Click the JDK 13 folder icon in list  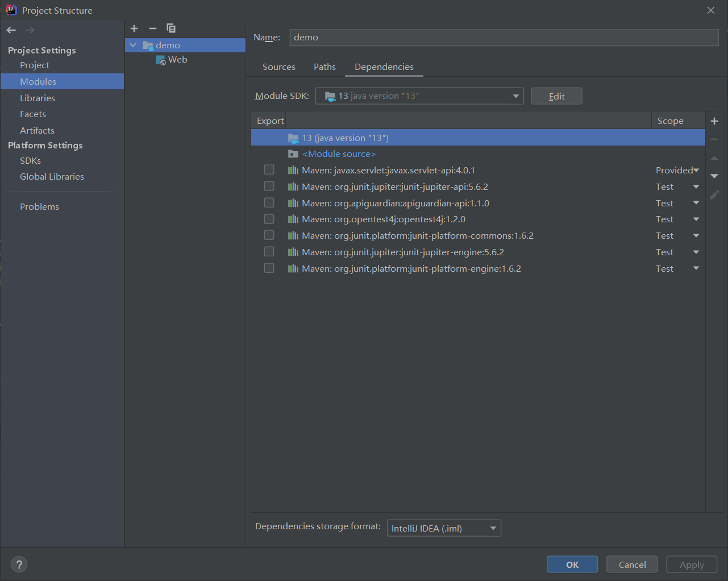point(293,138)
